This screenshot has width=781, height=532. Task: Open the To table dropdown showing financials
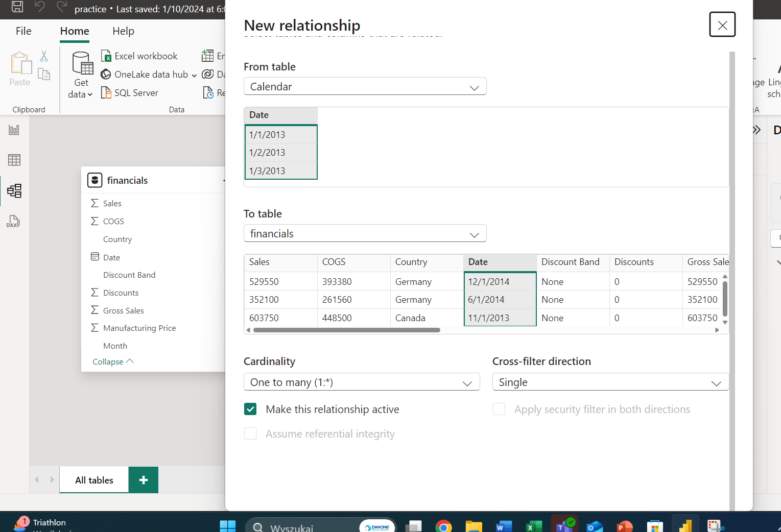tap(365, 233)
